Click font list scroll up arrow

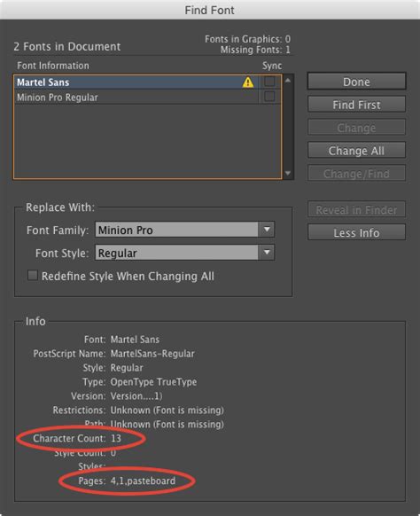click(288, 81)
